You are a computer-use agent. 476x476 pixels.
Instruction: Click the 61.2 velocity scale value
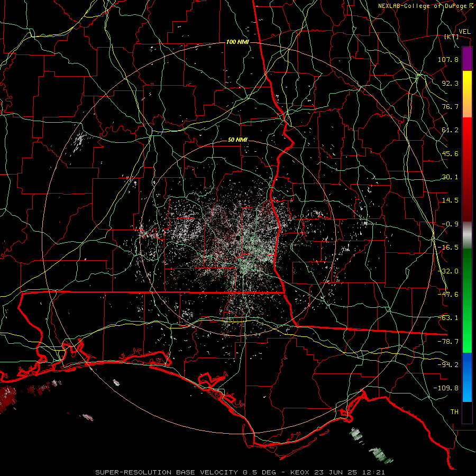(450, 130)
